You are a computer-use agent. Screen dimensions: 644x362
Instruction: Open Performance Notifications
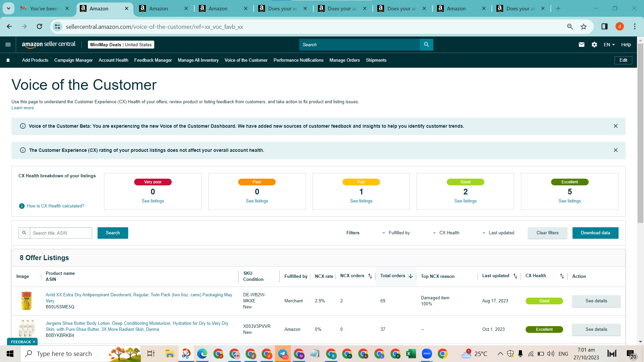pyautogui.click(x=299, y=60)
